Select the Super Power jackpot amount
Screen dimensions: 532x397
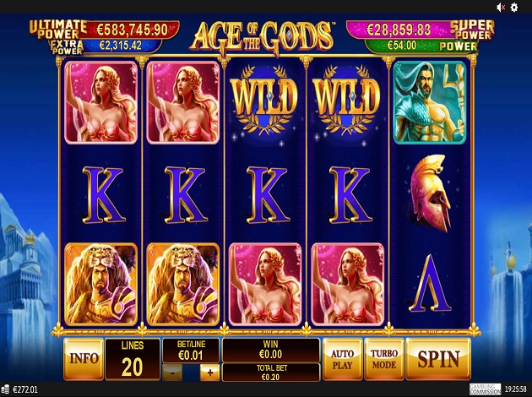pyautogui.click(x=399, y=30)
